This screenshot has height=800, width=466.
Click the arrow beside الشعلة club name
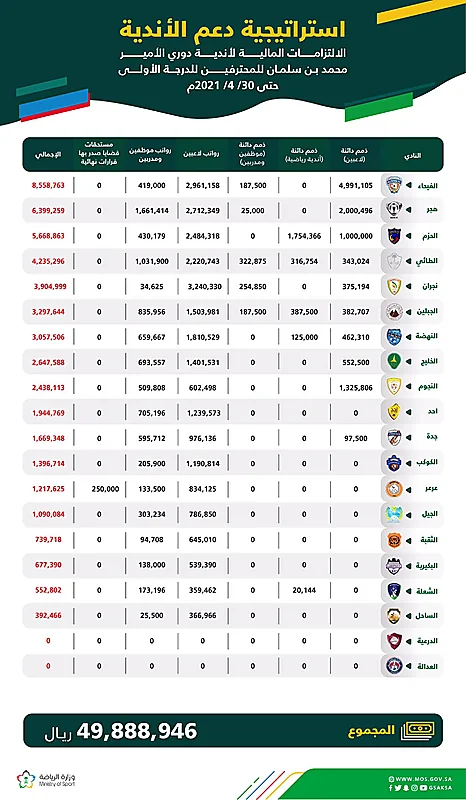pos(408,591)
